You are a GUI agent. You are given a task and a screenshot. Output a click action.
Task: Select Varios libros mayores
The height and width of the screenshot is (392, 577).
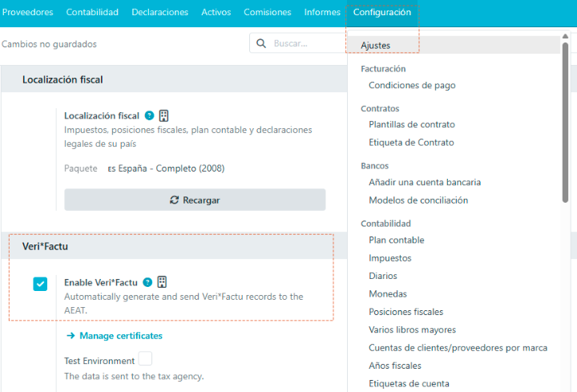pos(413,329)
